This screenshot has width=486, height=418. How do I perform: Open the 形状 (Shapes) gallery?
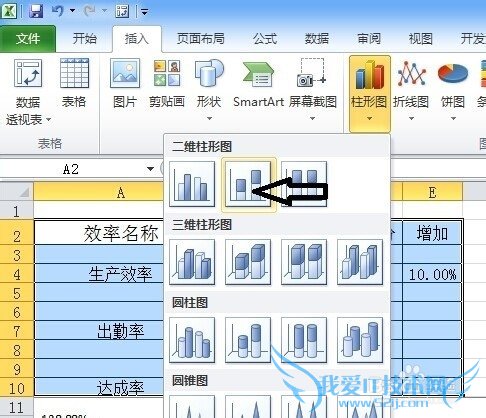coord(209,90)
